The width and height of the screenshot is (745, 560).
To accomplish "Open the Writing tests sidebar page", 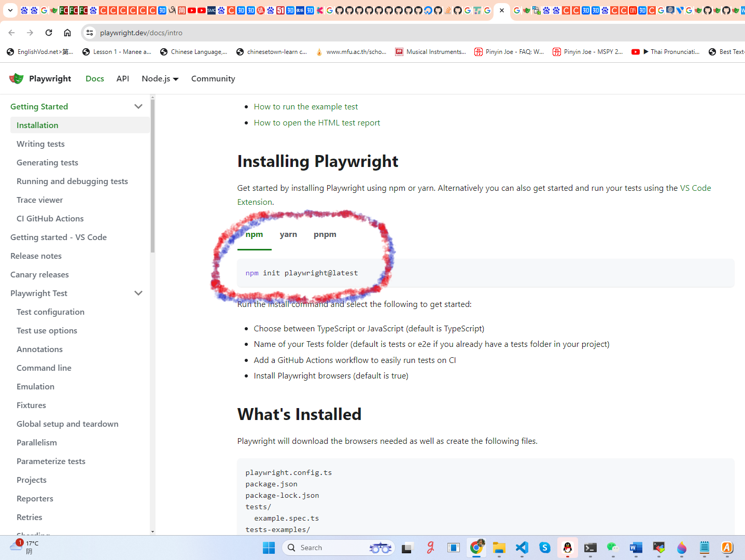I will tap(40, 144).
